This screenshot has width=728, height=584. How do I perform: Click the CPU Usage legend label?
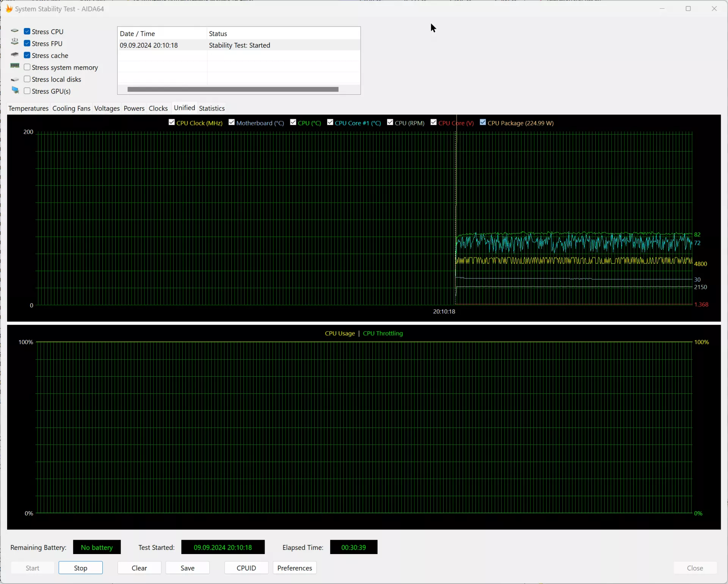click(340, 333)
